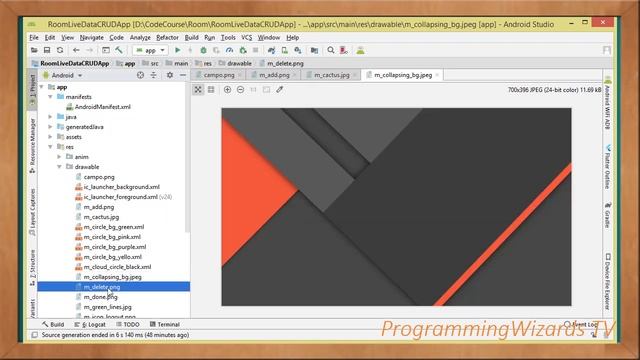Switch to the campo.png editor tab
Screen dimensions: 640x360
click(x=219, y=75)
